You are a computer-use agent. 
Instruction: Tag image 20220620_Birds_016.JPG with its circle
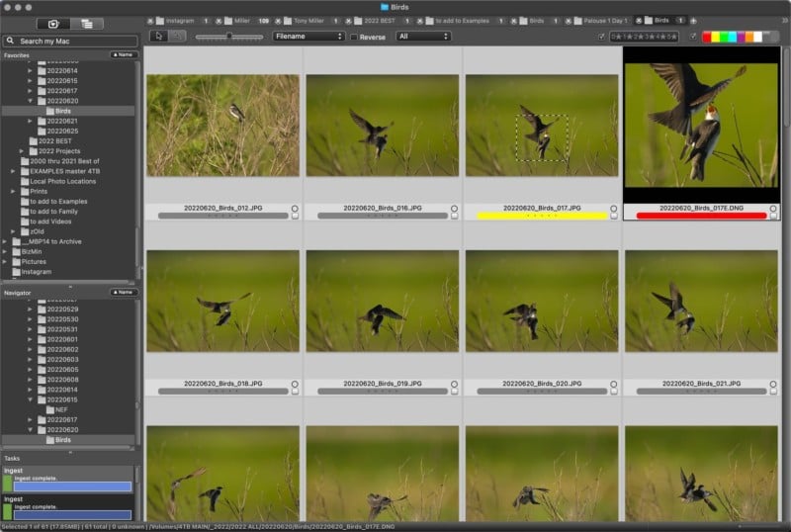454,209
